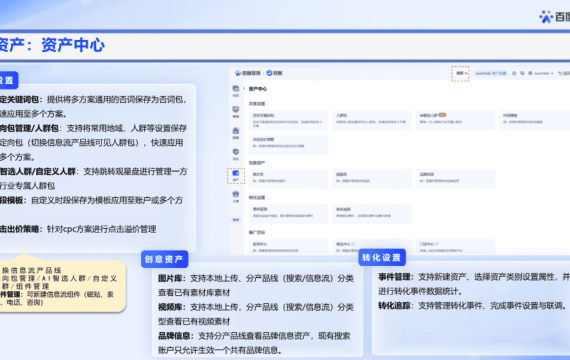Open the 搜索 product-line dropdown in the header
Image resolution: width=570 pixels, height=360 pixels.
coord(462,73)
